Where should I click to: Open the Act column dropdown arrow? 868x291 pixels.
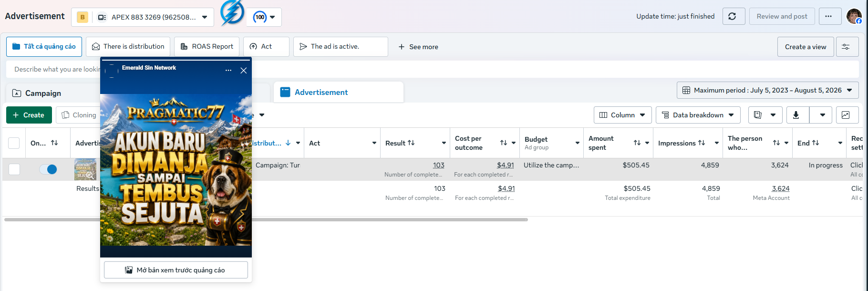[x=374, y=143]
